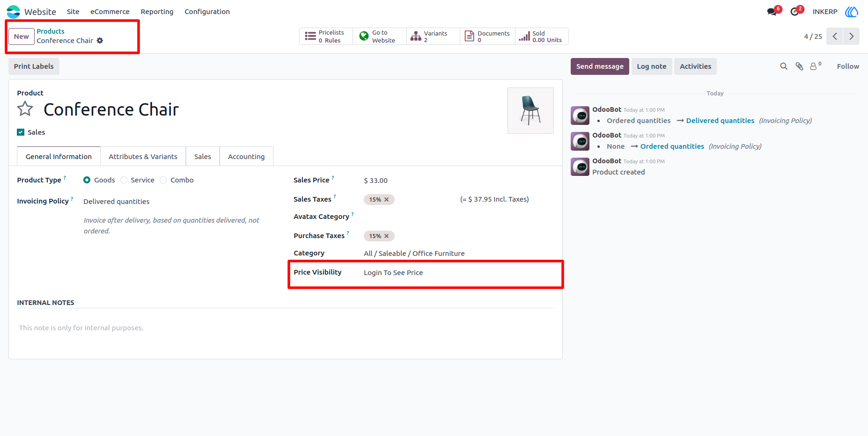Image resolution: width=868 pixels, height=436 pixels.
Task: Open the gear actions menu beside Conference Chair
Action: [100, 41]
